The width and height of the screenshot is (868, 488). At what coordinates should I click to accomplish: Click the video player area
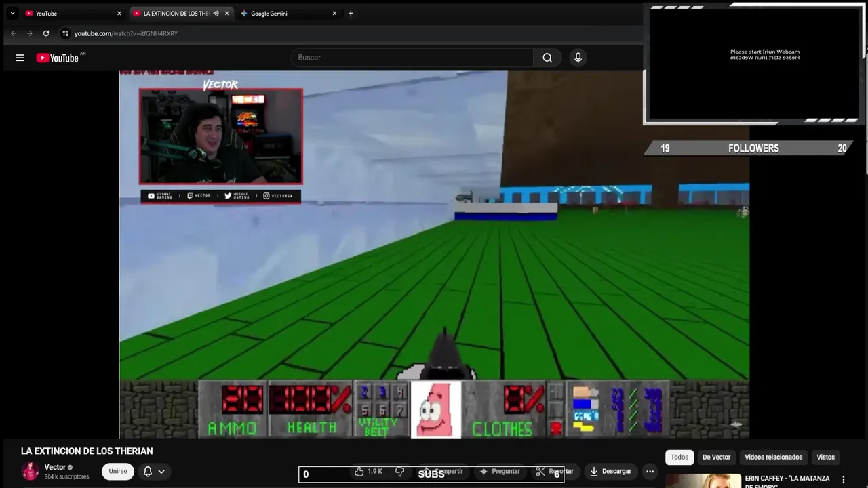point(434,254)
